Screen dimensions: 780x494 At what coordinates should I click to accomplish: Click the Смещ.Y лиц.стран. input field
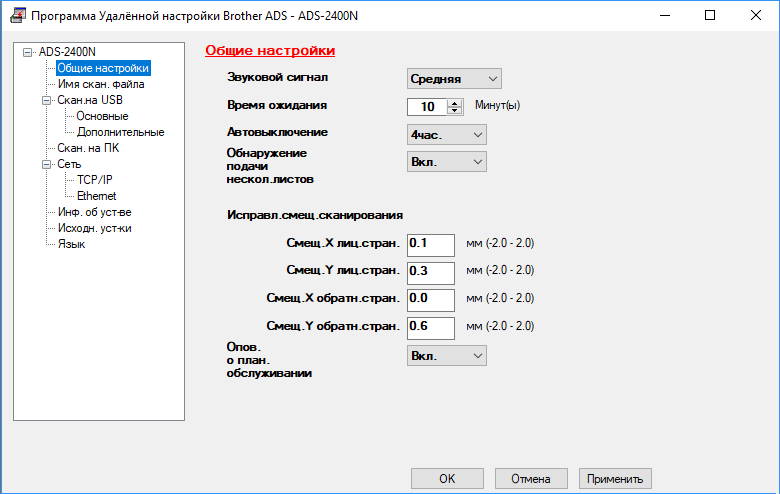tap(431, 273)
